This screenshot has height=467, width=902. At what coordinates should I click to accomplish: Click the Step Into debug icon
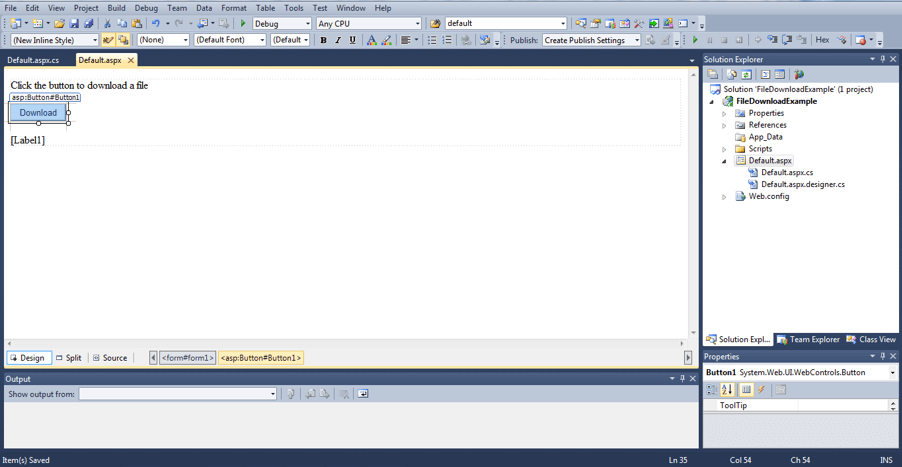(773, 40)
